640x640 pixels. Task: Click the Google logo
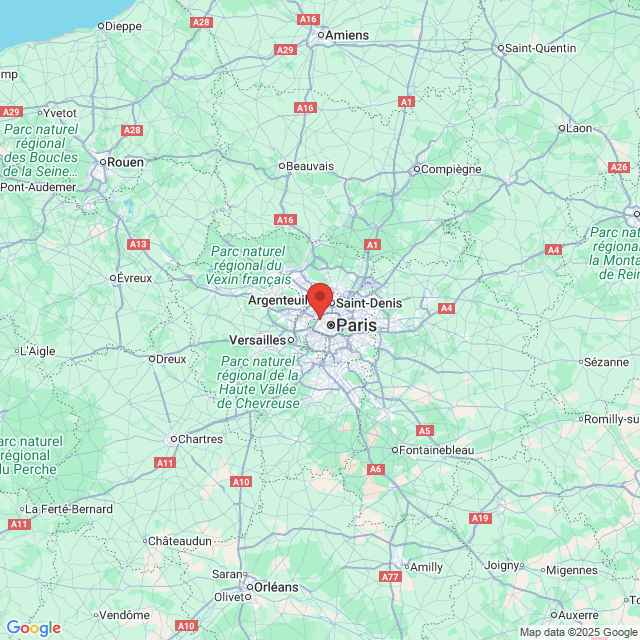33,628
